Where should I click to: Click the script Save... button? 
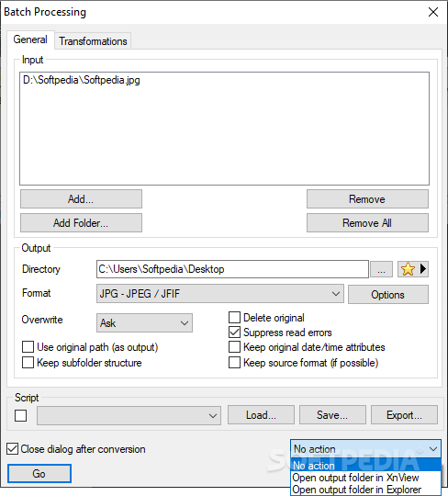click(x=332, y=414)
